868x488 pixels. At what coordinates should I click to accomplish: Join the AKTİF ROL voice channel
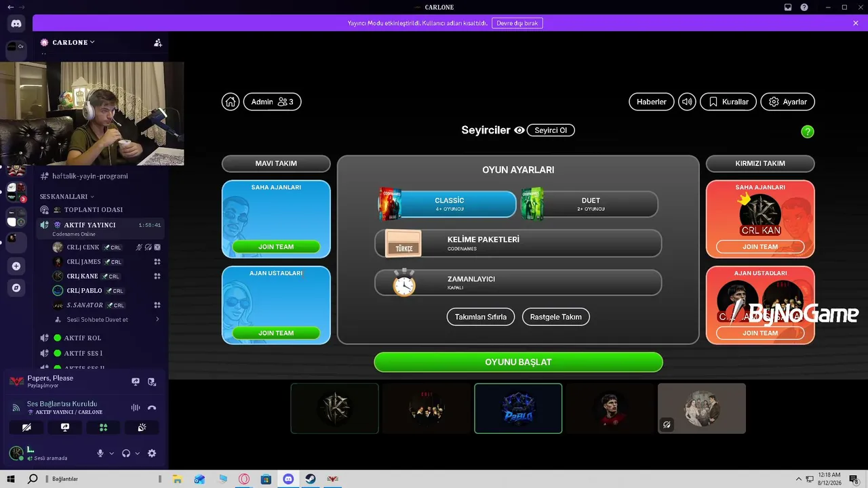(x=100, y=338)
